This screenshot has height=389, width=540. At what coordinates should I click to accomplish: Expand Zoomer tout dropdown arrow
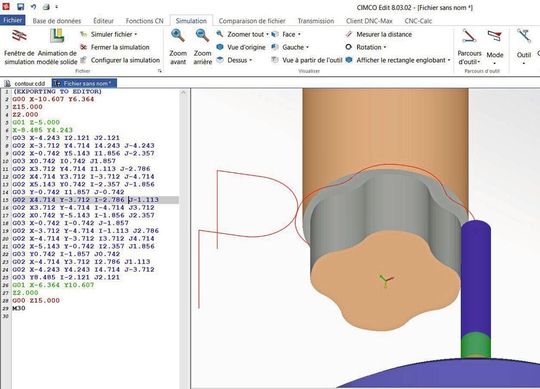[x=267, y=34]
